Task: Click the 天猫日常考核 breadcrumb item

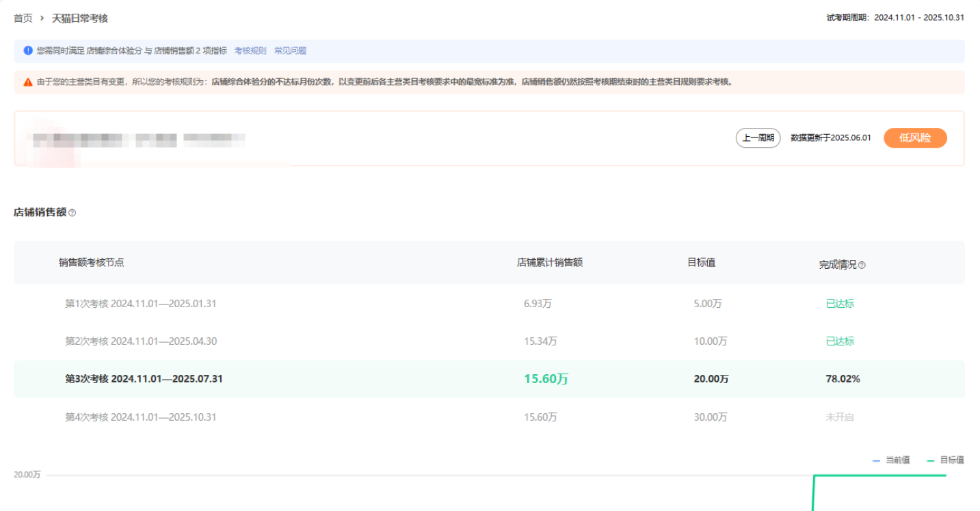Action: tap(80, 18)
